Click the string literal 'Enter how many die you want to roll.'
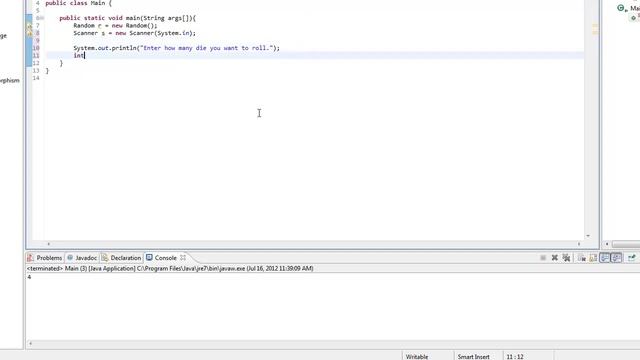 (x=206, y=48)
